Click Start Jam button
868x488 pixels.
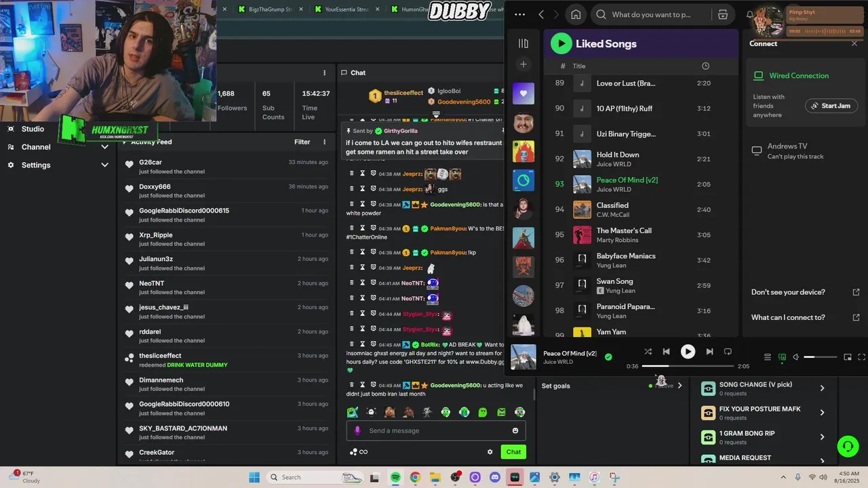click(x=831, y=106)
